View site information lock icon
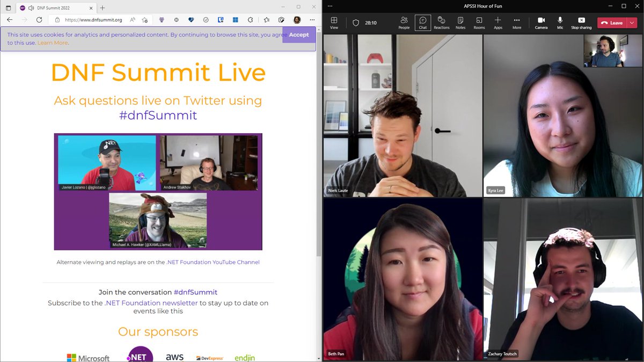The image size is (644, 362). [57, 20]
